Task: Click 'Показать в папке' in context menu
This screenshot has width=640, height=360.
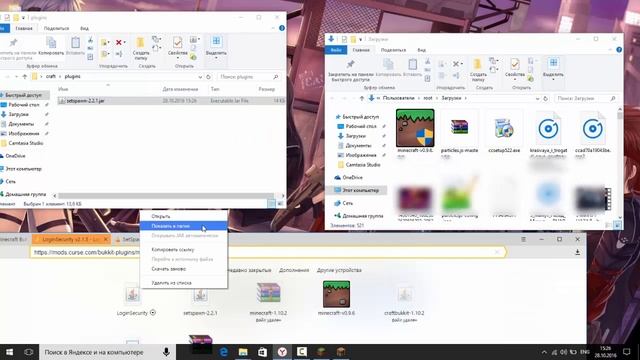Action: 170,226
